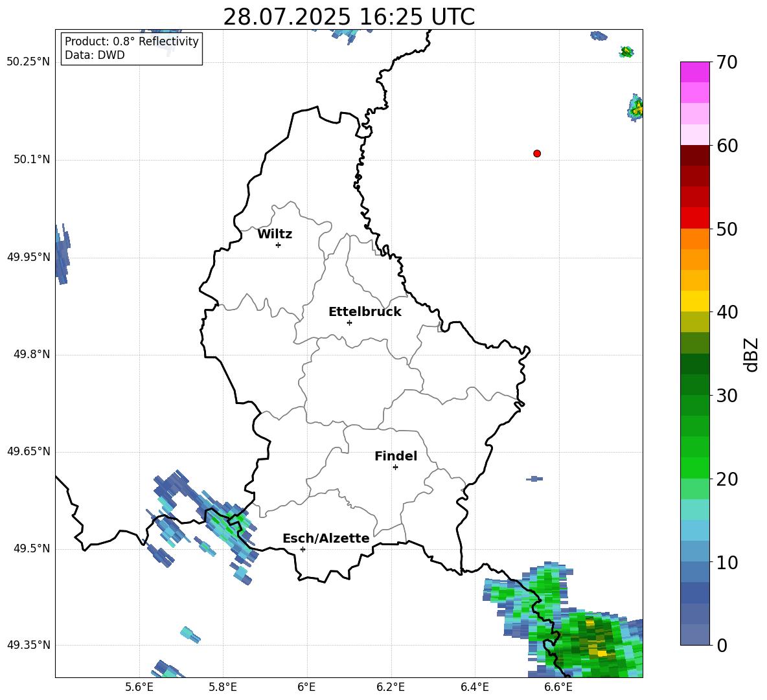
Task: Click the Wiltz city label
Action: tap(275, 234)
